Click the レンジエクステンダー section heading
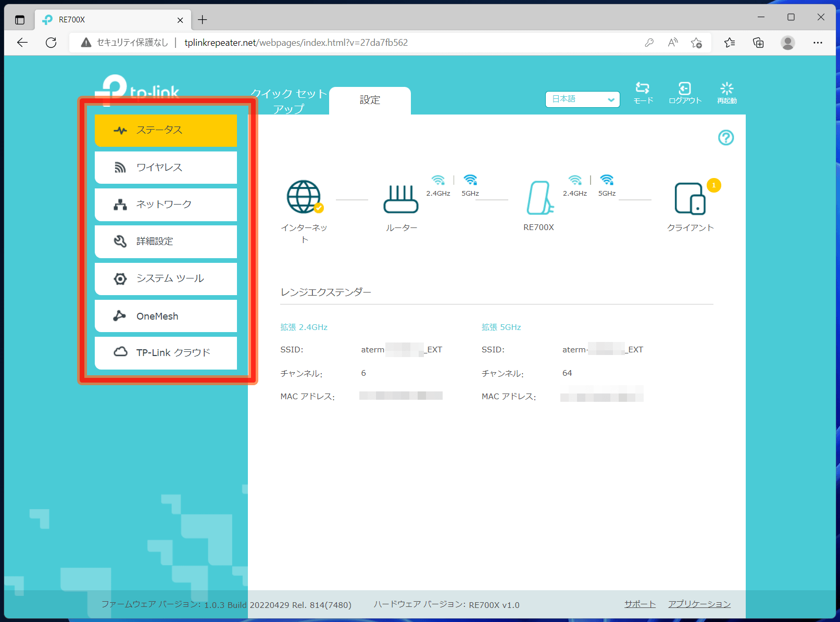Image resolution: width=840 pixels, height=622 pixels. click(326, 292)
